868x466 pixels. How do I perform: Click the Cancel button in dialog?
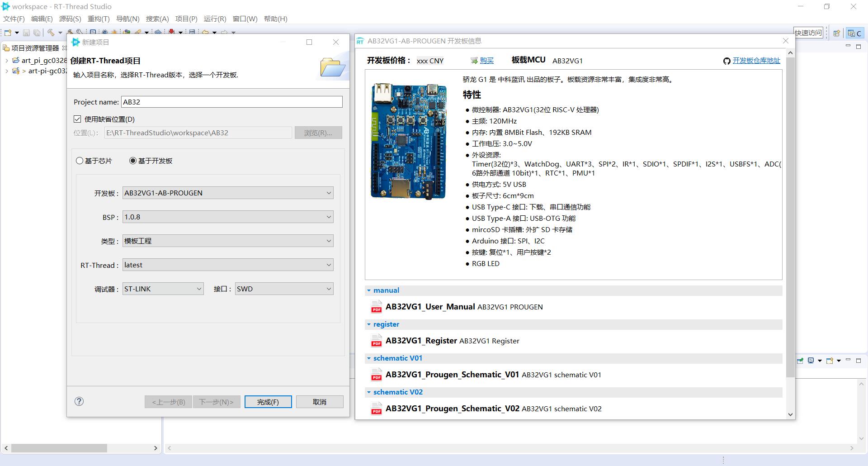pos(320,402)
